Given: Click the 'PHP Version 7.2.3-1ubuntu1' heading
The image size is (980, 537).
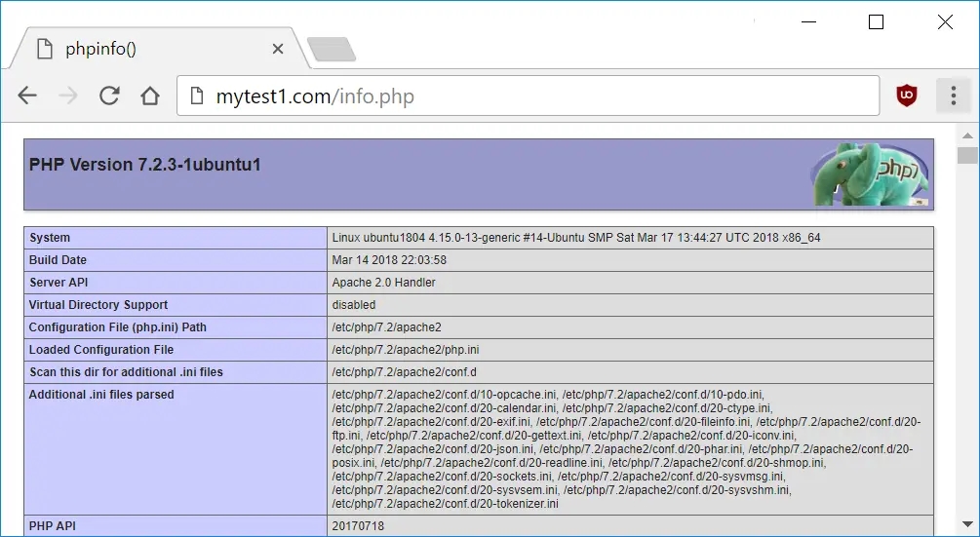Looking at the screenshot, I should click(x=145, y=165).
